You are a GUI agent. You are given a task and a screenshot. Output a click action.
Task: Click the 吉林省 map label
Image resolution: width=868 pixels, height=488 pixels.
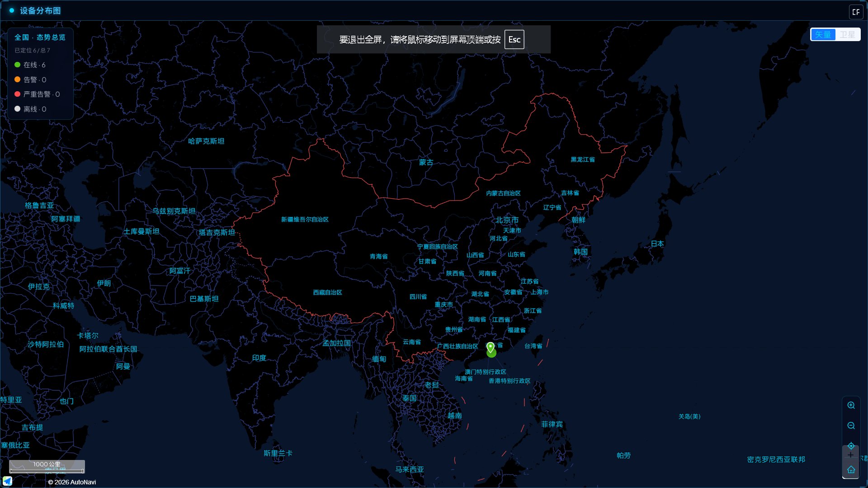point(570,193)
